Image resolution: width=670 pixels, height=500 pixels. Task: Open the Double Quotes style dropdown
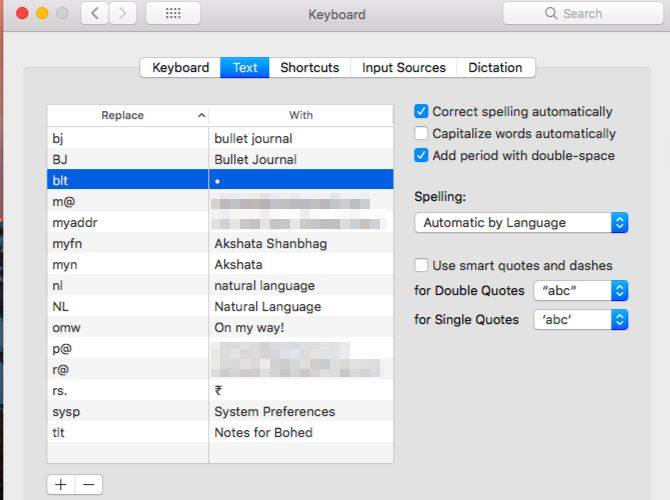pos(581,291)
